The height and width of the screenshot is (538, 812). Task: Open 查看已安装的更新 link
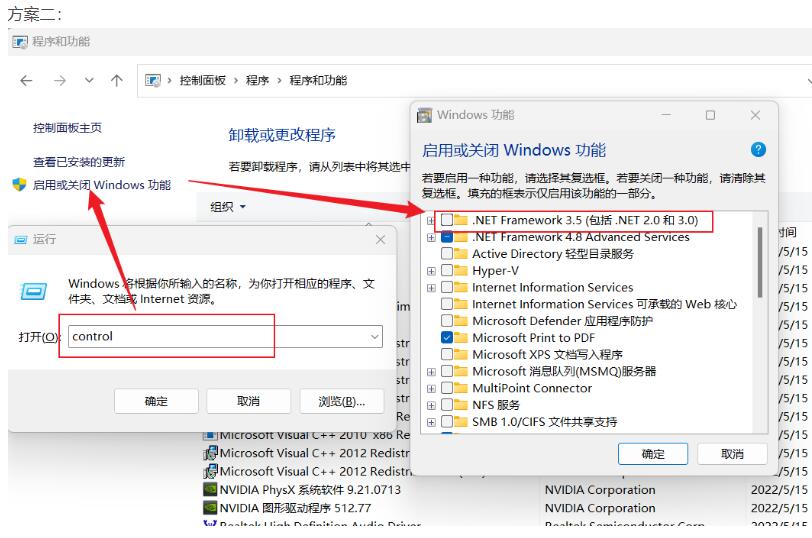(x=79, y=162)
